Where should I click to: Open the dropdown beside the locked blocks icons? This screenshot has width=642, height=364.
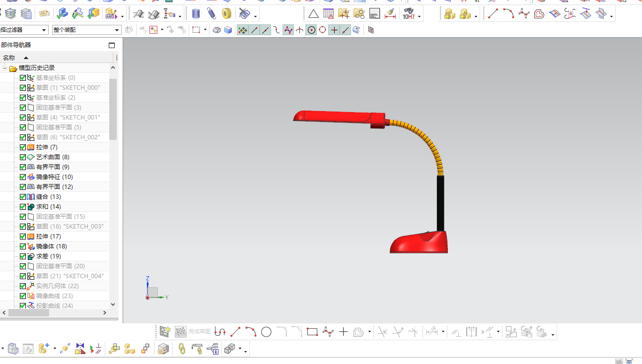pyautogui.click(x=476, y=17)
